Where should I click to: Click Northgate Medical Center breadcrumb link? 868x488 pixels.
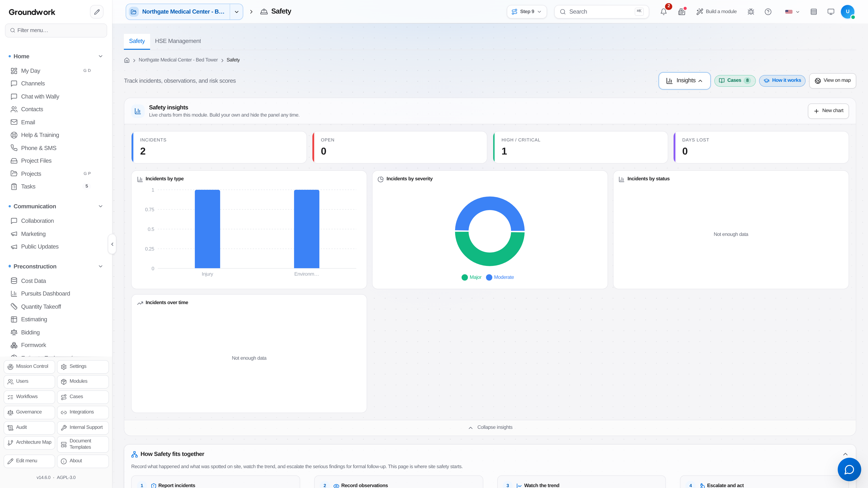pyautogui.click(x=178, y=60)
